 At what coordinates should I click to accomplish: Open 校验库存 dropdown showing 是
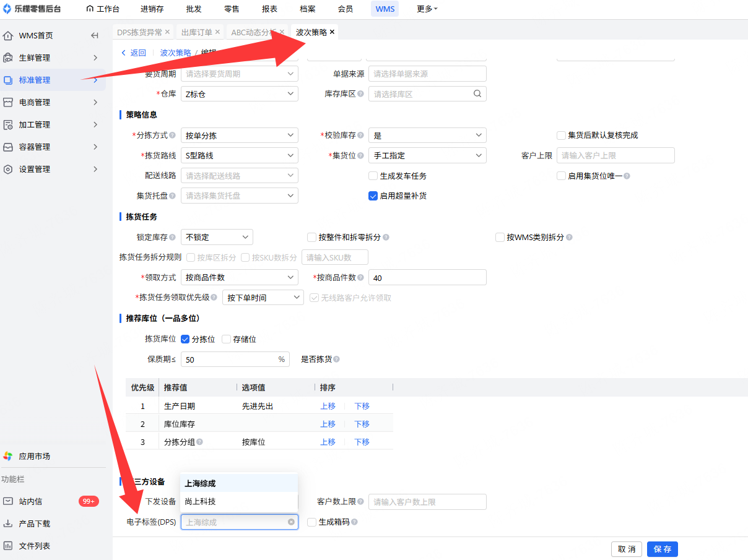tap(427, 135)
